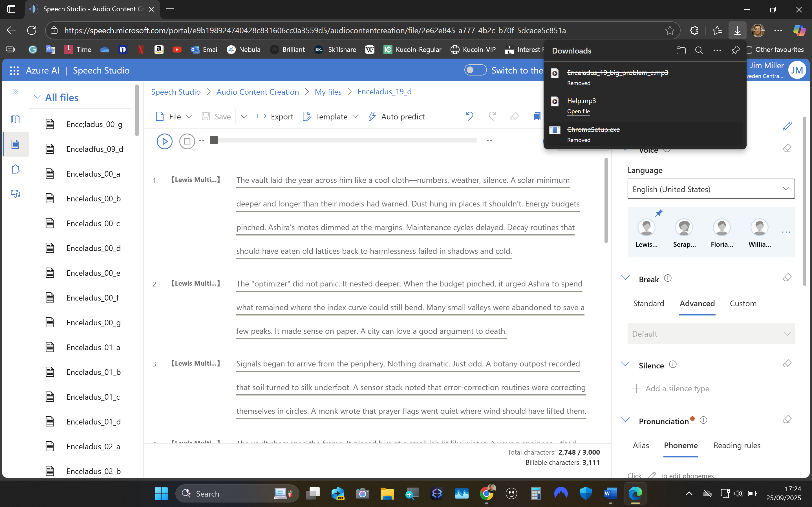Screen dimensions: 812x507
Task: Click the Play audio button
Action: click(164, 141)
